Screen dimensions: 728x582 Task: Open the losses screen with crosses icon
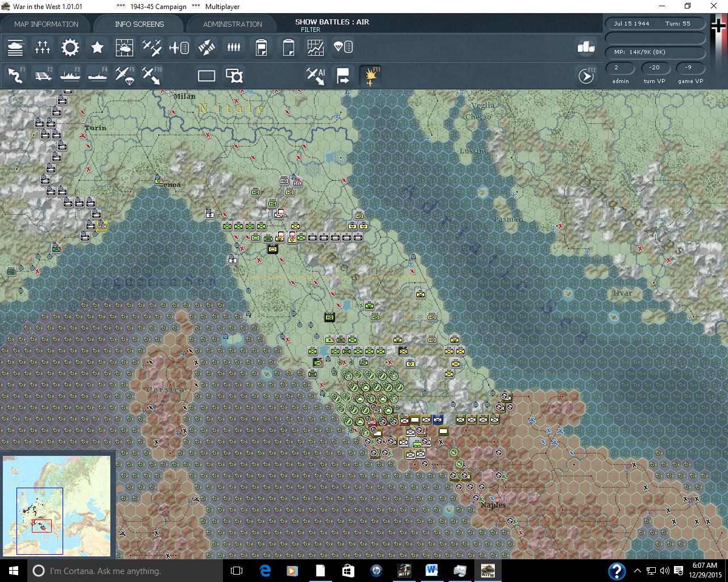point(43,47)
